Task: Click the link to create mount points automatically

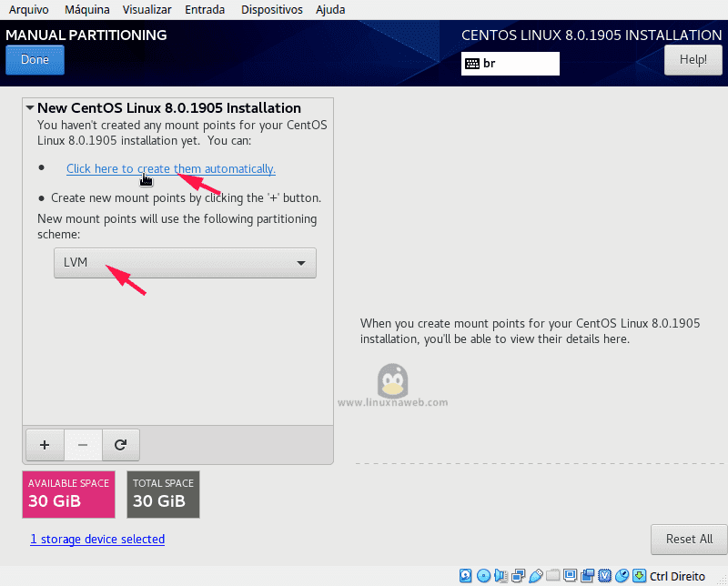Action: point(171,168)
